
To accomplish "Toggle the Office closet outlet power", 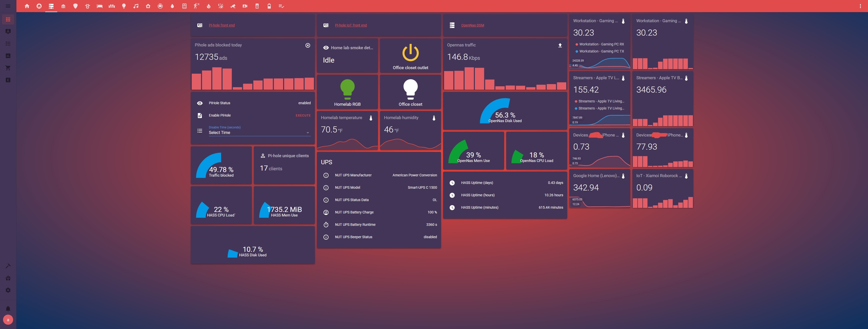I will (x=410, y=53).
